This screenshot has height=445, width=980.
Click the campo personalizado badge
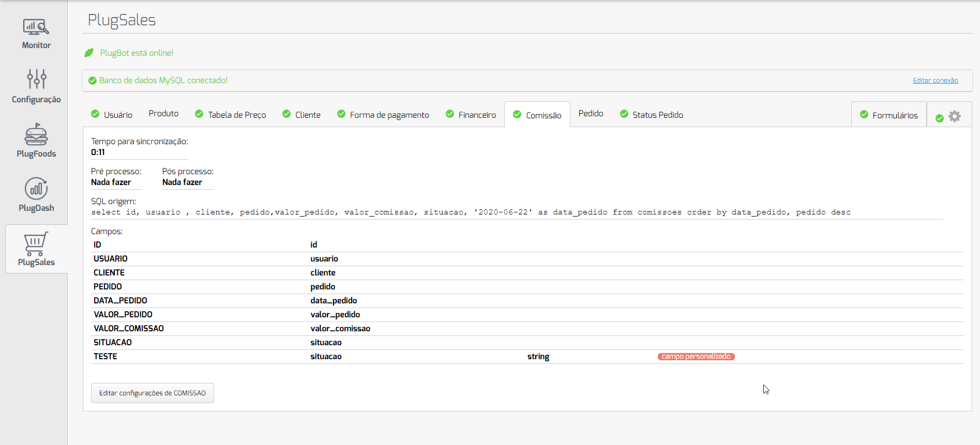pyautogui.click(x=696, y=357)
